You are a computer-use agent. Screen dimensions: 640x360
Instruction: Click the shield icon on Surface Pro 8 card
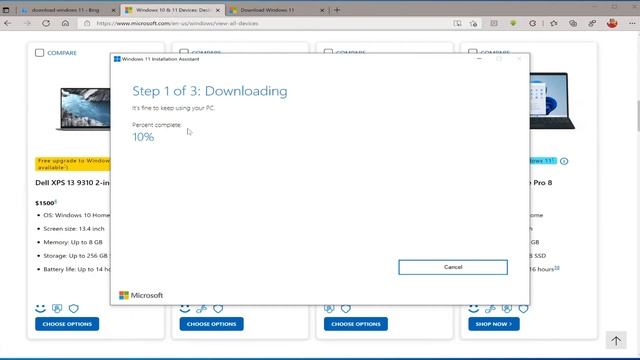pyautogui.click(x=523, y=309)
